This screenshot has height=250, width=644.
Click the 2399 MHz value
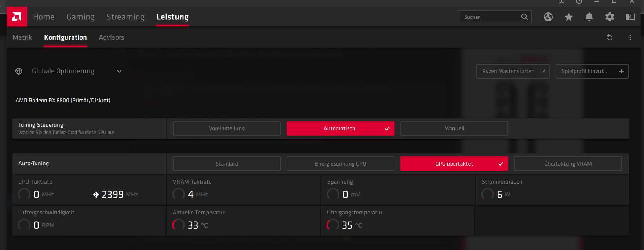pos(120,194)
